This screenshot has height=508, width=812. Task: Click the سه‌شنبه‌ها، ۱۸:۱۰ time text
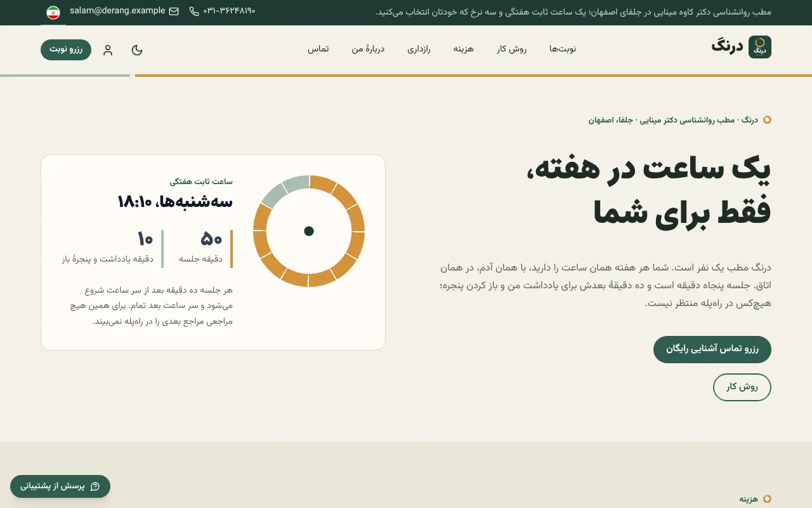point(175,202)
